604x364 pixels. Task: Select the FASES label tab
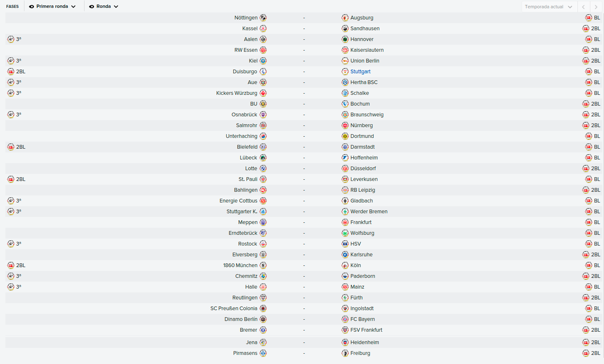[x=12, y=7]
